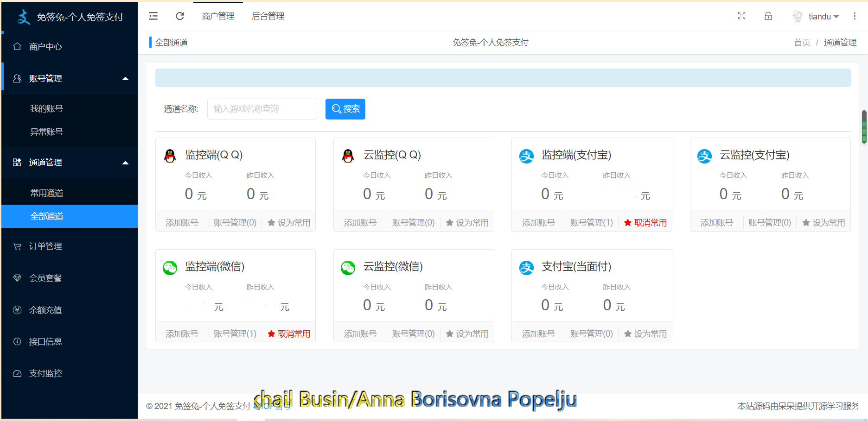The image size is (868, 421).
Task: Click the WeChat icon on 云监控(微信) card
Action: 348,267
